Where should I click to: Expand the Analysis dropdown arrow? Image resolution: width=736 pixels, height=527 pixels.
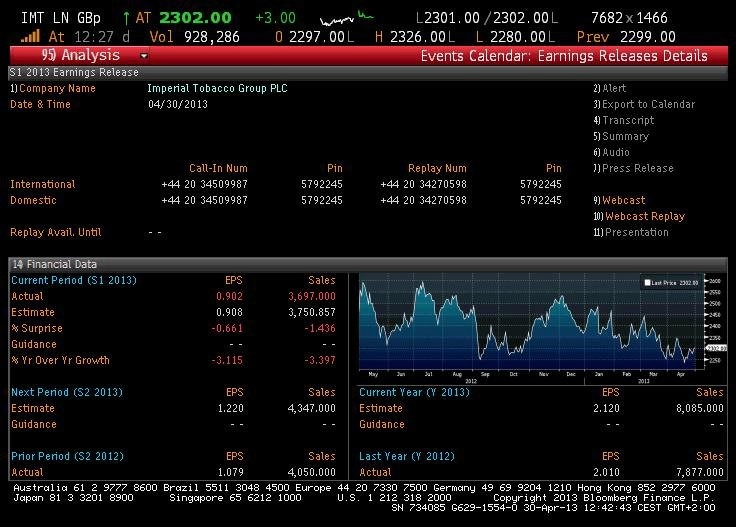click(144, 56)
